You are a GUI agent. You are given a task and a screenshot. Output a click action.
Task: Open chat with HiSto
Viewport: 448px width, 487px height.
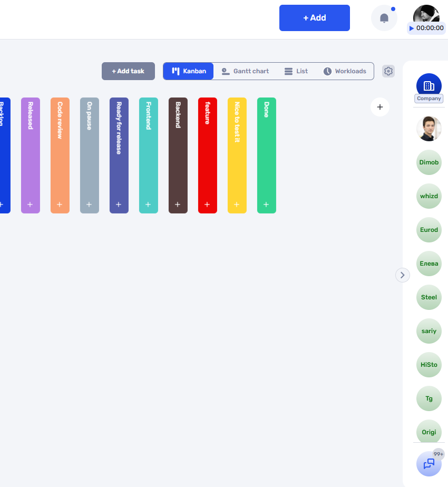click(428, 365)
